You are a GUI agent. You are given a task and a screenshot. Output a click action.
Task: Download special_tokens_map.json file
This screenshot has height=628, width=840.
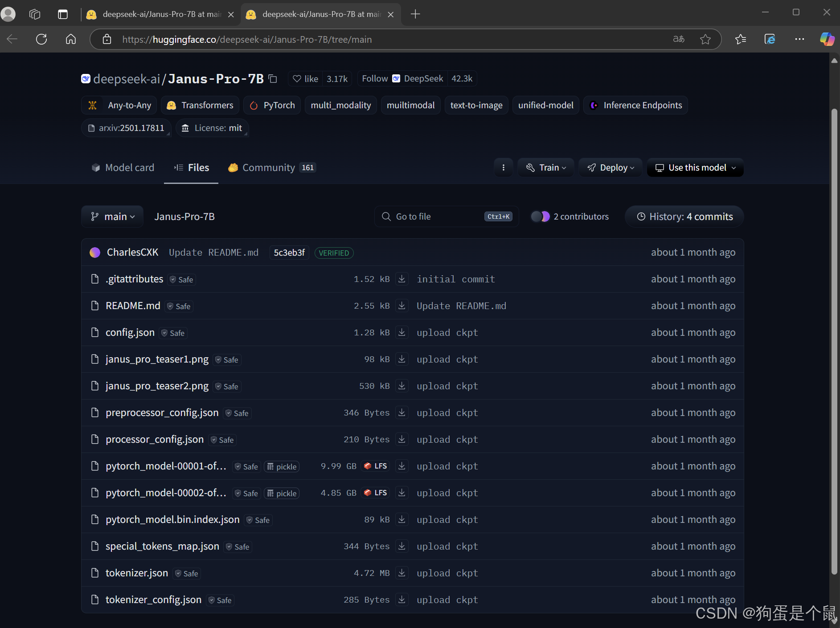pos(402,546)
